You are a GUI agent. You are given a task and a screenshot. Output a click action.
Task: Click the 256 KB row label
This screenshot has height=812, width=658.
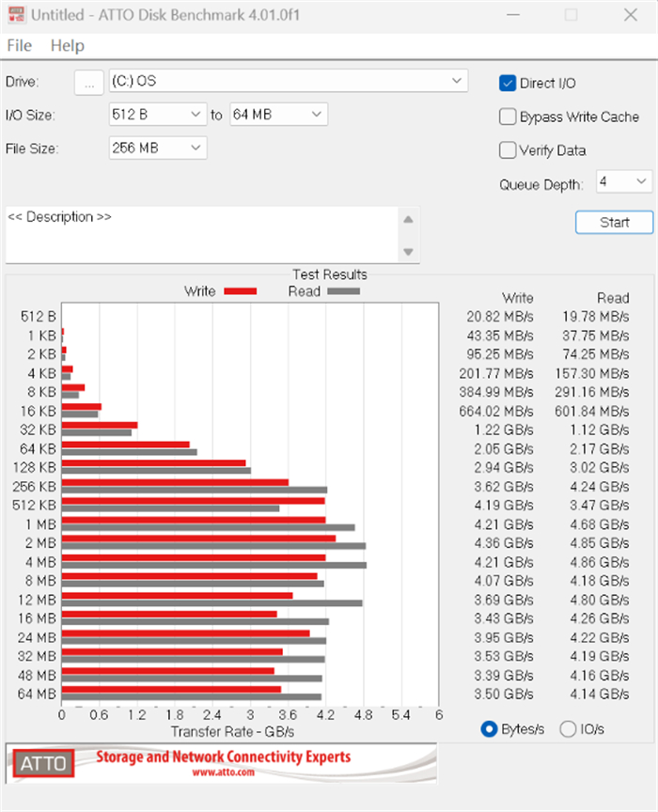click(x=34, y=487)
